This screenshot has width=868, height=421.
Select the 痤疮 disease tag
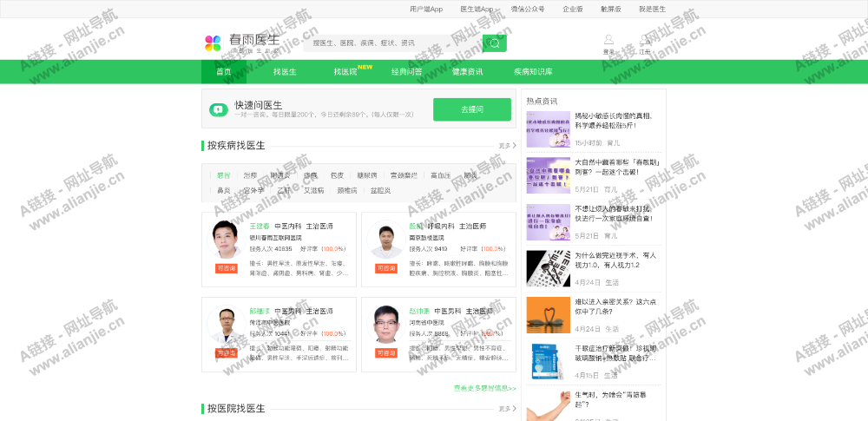311,175
